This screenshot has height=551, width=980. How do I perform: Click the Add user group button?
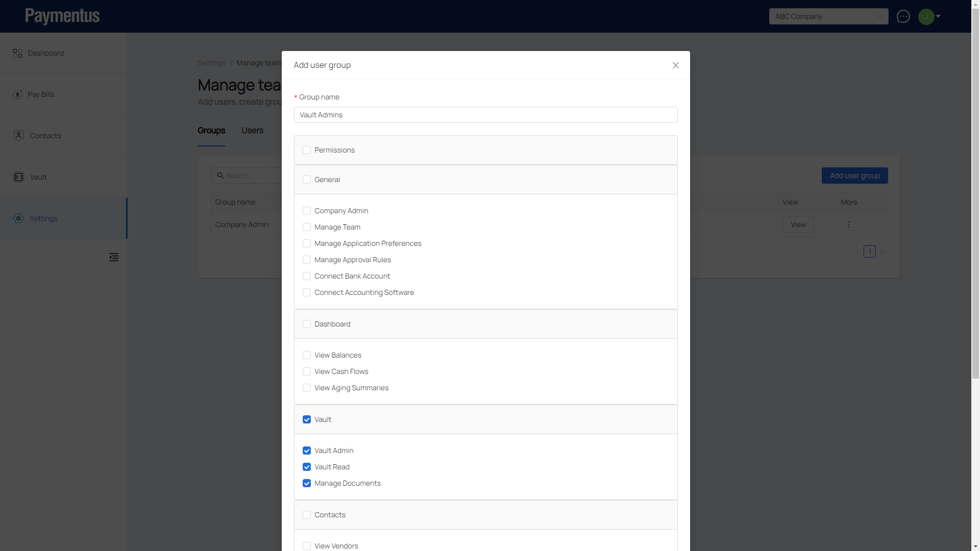854,176
